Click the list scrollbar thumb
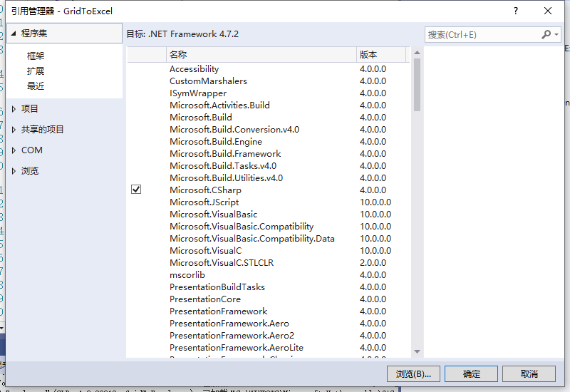570x392 pixels. [417, 85]
